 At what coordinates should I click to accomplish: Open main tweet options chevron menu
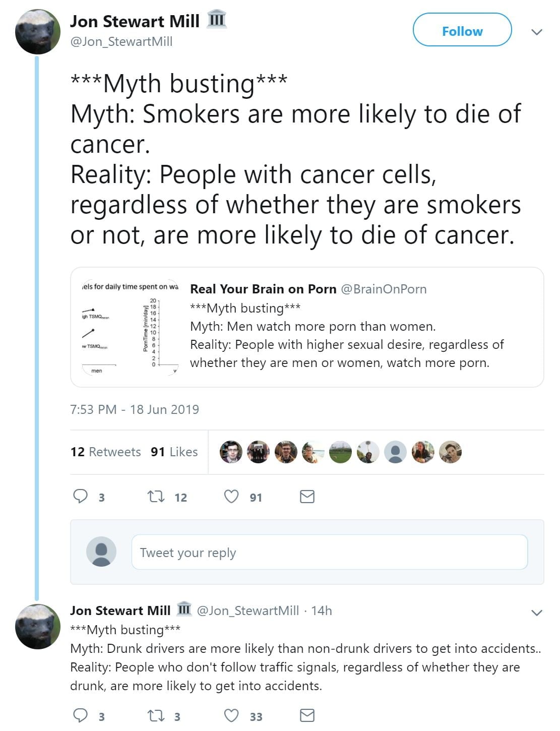click(537, 32)
